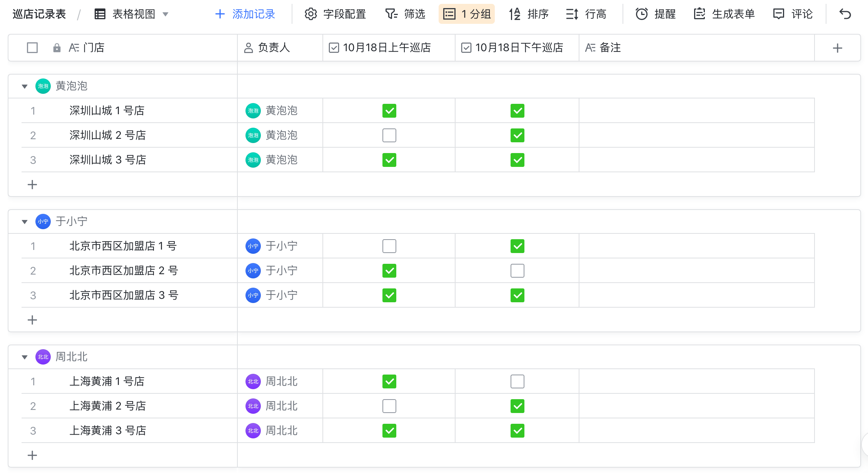Click plus to add a new field column
This screenshot has width=868, height=473.
pyautogui.click(x=838, y=48)
